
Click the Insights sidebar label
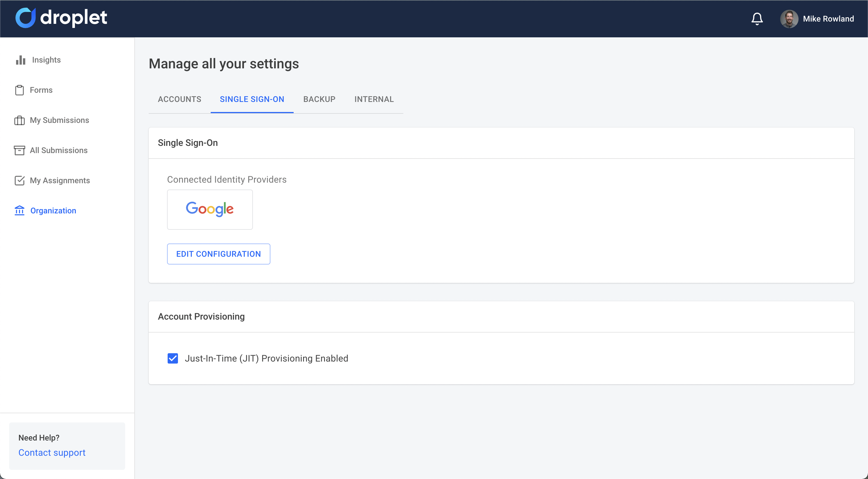point(46,60)
